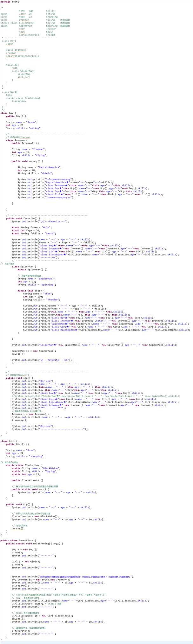Click the 'bw.sop();' call
This screenshot has height=644, width=193.
[18, 528]
